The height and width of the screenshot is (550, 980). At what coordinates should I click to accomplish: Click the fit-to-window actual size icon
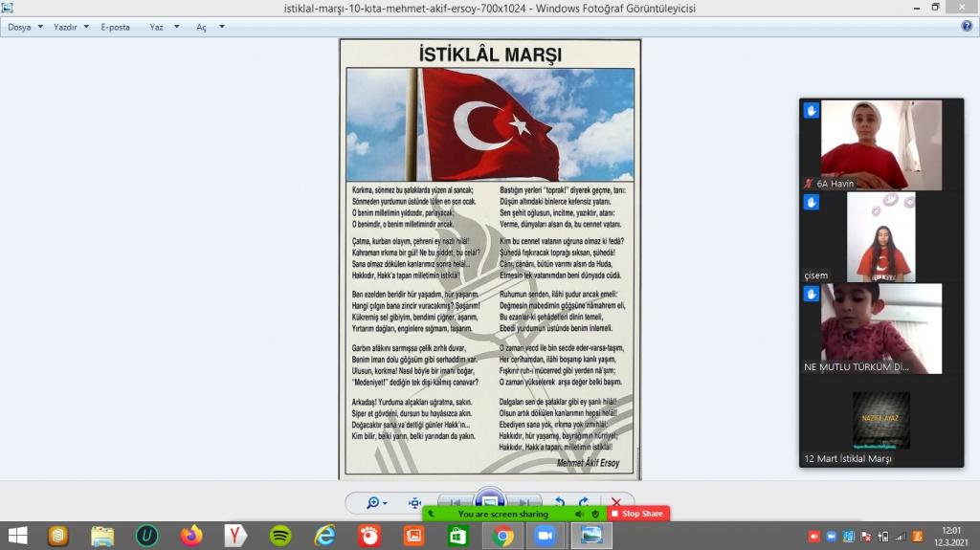pos(414,502)
